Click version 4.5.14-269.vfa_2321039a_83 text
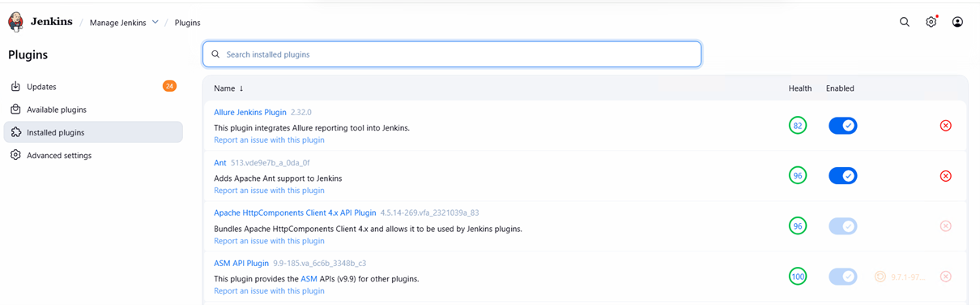Viewport: 980px width, 305px height. coord(429,213)
